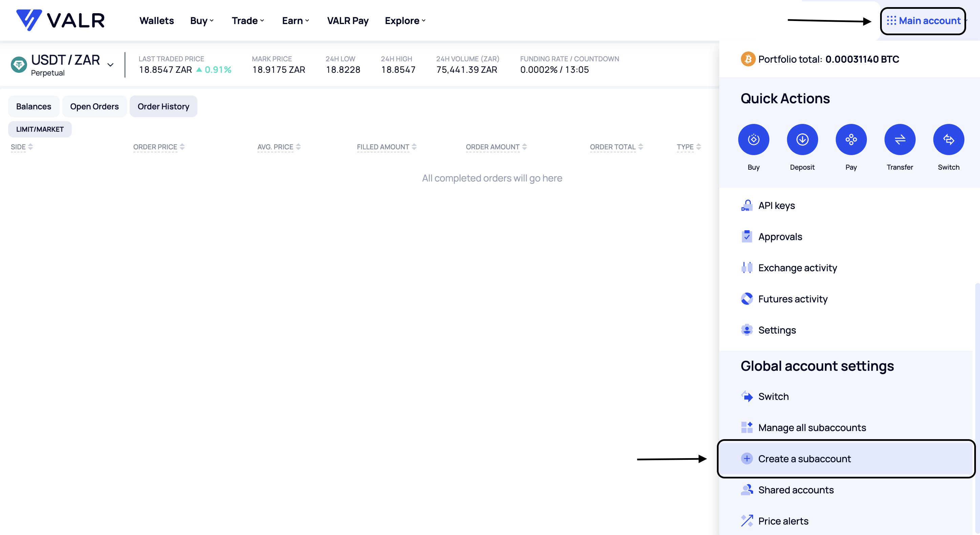Viewport: 980px width, 535px height.
Task: Click the API keys padlock icon
Action: 746,206
